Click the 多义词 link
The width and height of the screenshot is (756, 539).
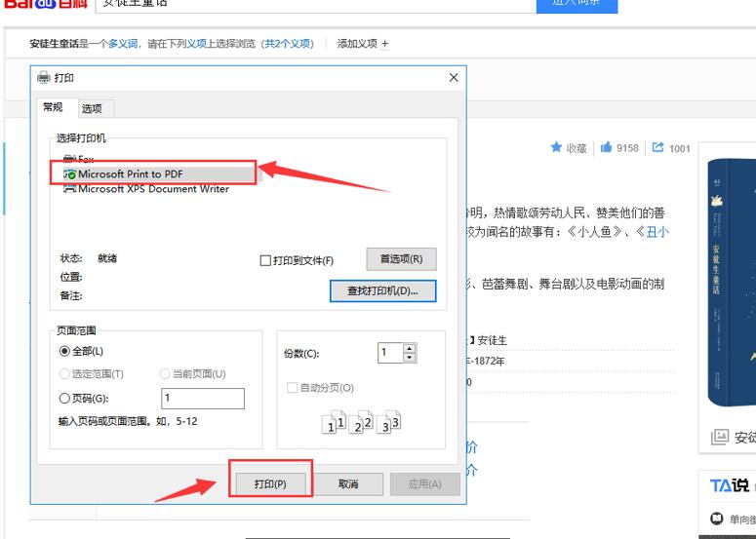(x=123, y=44)
